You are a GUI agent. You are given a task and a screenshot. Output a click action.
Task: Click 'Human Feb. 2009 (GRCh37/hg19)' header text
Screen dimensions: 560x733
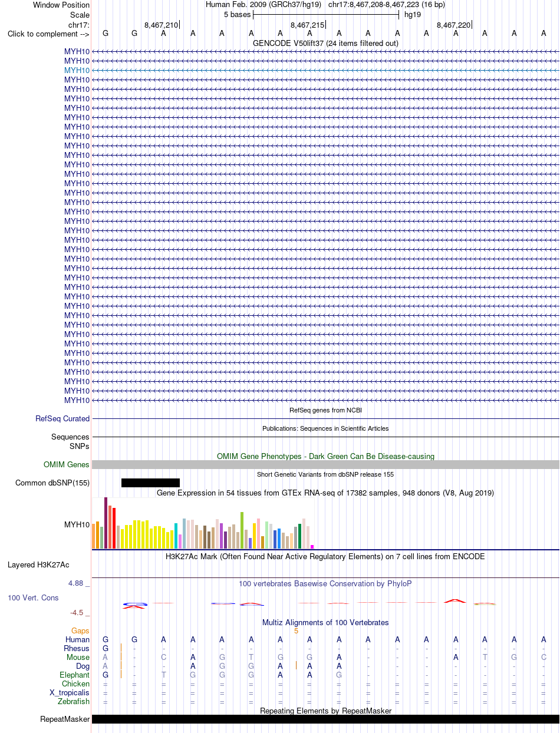point(263,5)
